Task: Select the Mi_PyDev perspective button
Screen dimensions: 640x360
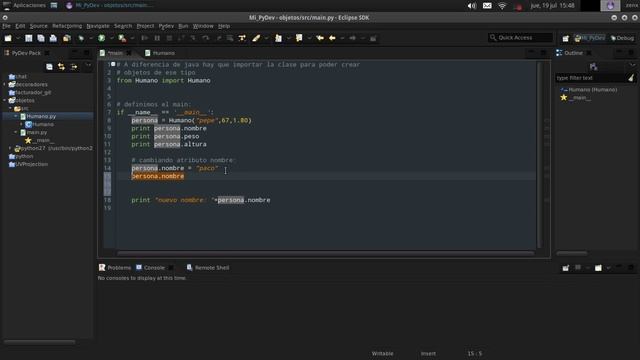Action: (589, 38)
